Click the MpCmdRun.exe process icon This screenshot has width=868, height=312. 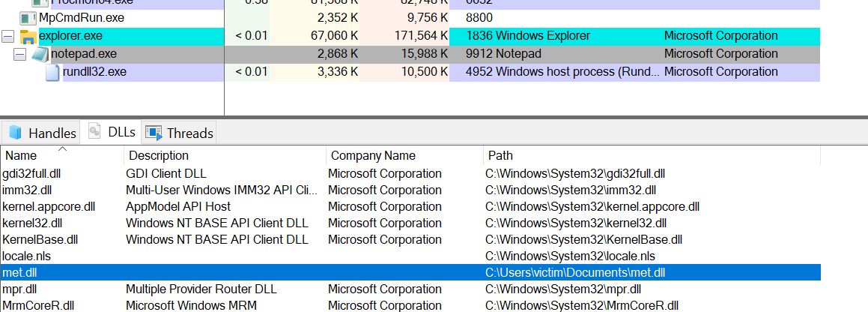(x=28, y=17)
